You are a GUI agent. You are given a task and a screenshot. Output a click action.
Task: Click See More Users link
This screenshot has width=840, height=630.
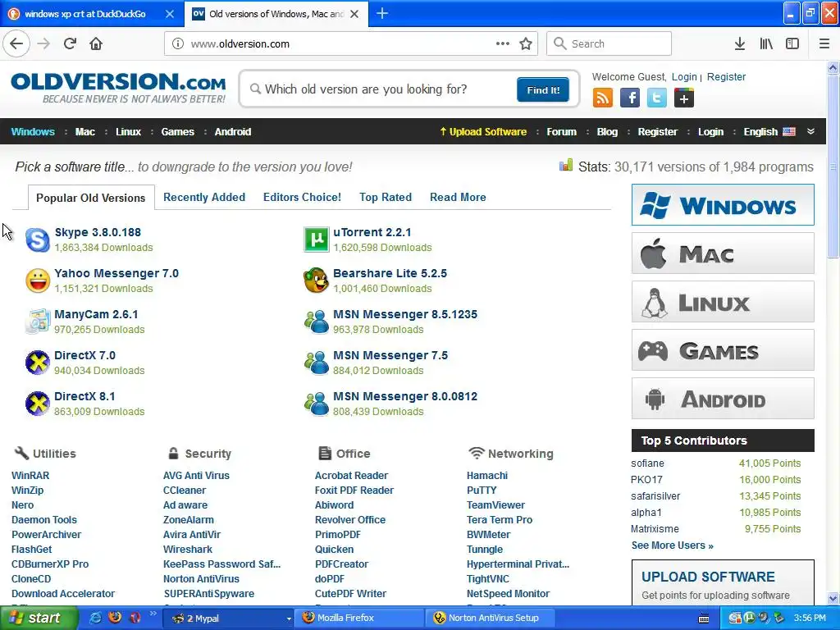pyautogui.click(x=673, y=546)
